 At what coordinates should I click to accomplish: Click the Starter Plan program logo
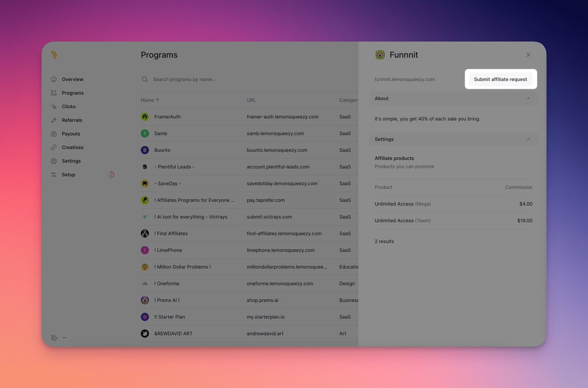point(145,317)
